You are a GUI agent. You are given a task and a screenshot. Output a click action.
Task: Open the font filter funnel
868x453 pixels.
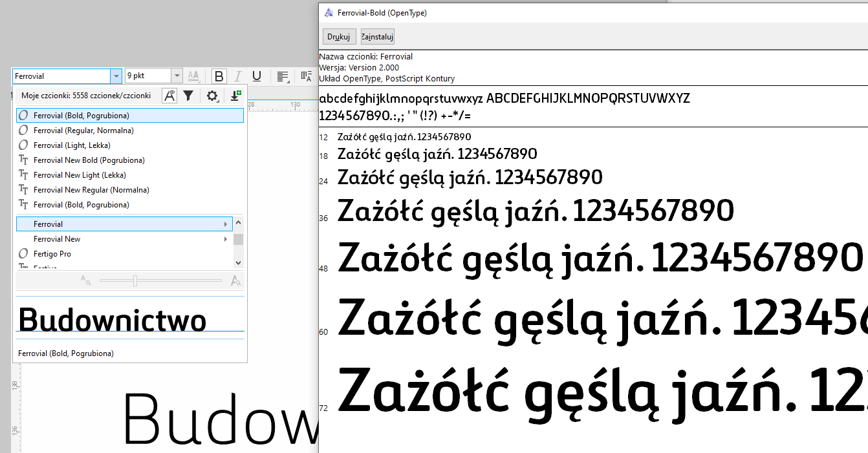point(188,96)
